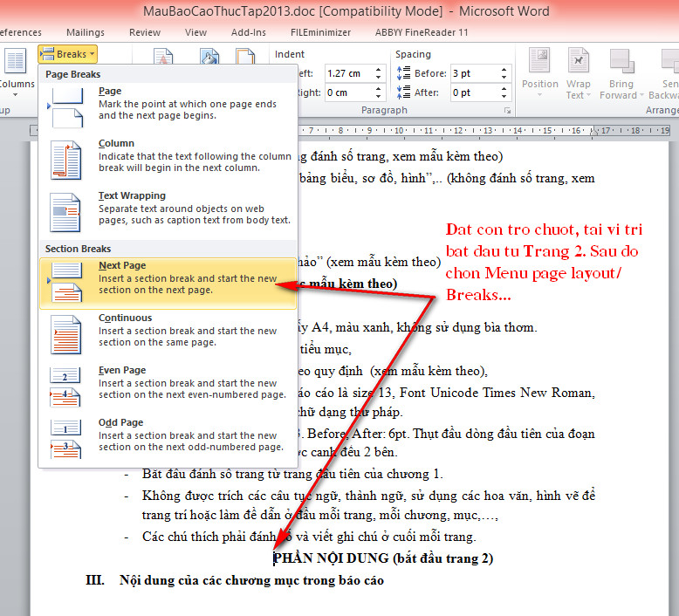The width and height of the screenshot is (679, 616).
Task: Decrease right indent with down arrow
Action: pos(379,97)
